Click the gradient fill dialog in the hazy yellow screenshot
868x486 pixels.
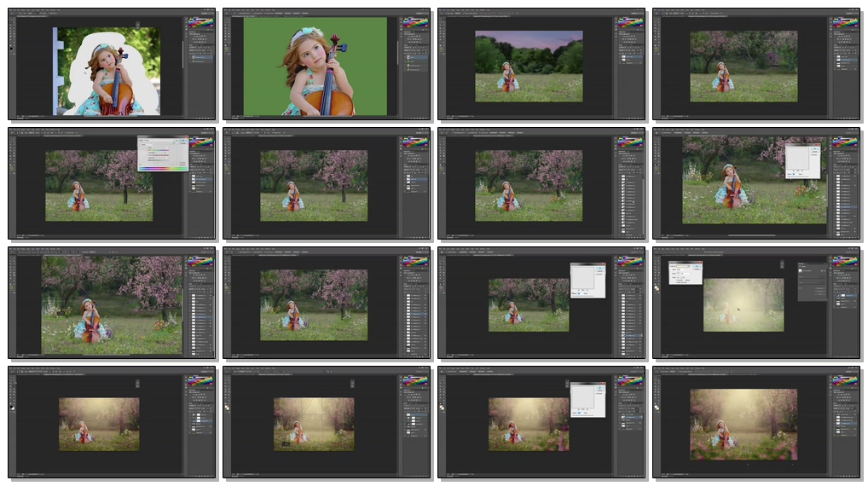686,273
